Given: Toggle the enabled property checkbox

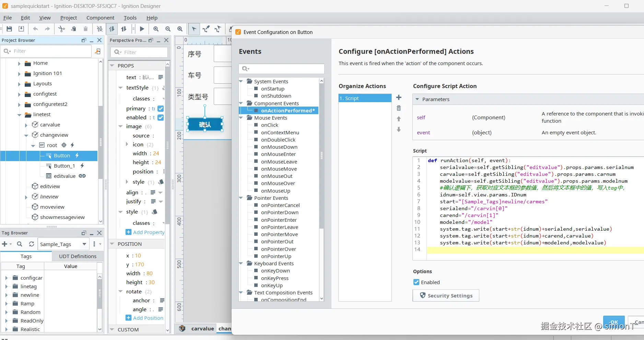Looking at the screenshot, I should tap(161, 118).
